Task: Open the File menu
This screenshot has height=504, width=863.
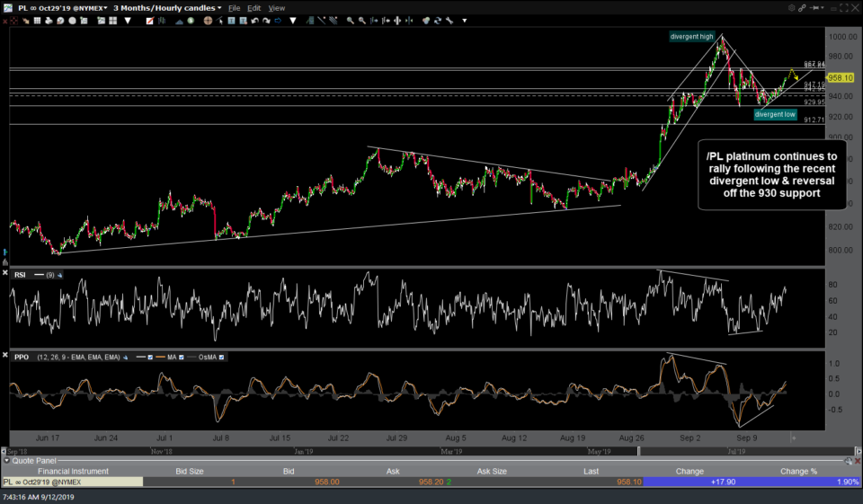Action: click(x=234, y=8)
